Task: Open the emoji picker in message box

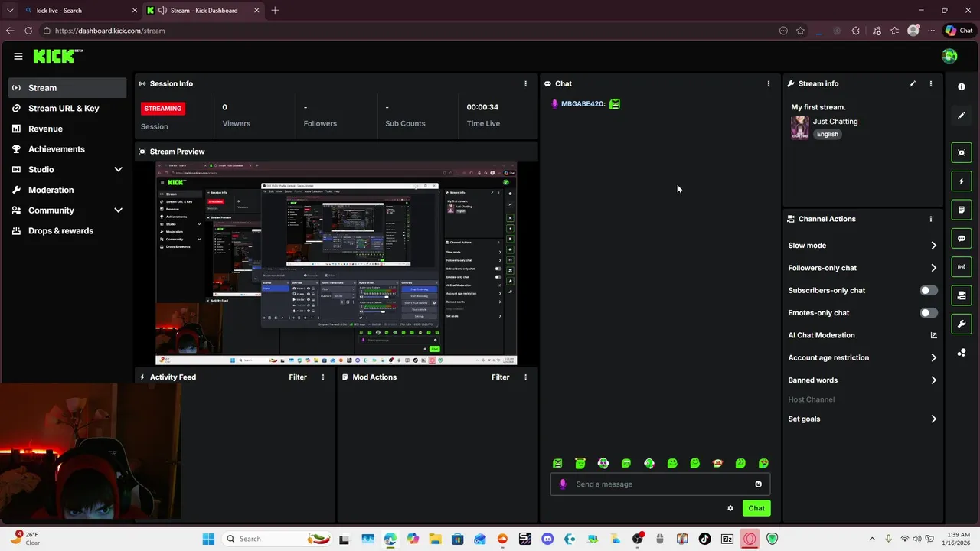Action: click(x=758, y=484)
